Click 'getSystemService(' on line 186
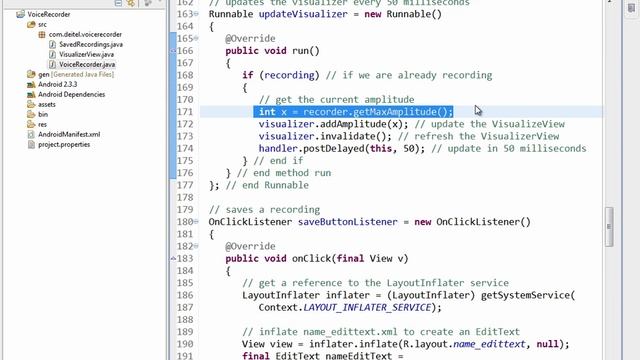The width and height of the screenshot is (640, 360). coord(528,296)
